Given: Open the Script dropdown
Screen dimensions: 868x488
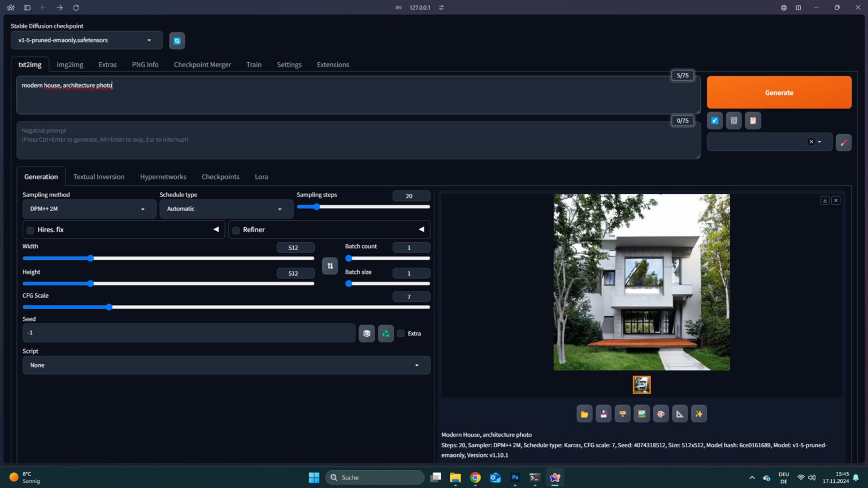Looking at the screenshot, I should (x=226, y=365).
